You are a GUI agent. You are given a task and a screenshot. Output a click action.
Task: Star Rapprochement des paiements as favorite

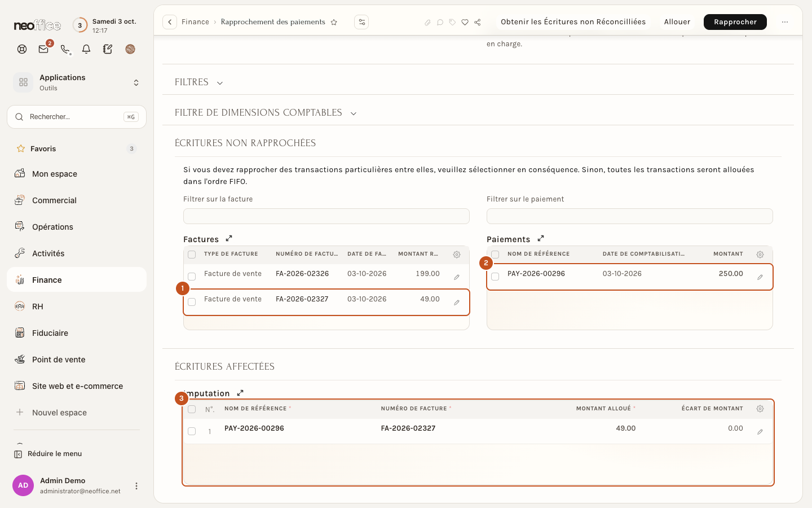click(x=334, y=22)
